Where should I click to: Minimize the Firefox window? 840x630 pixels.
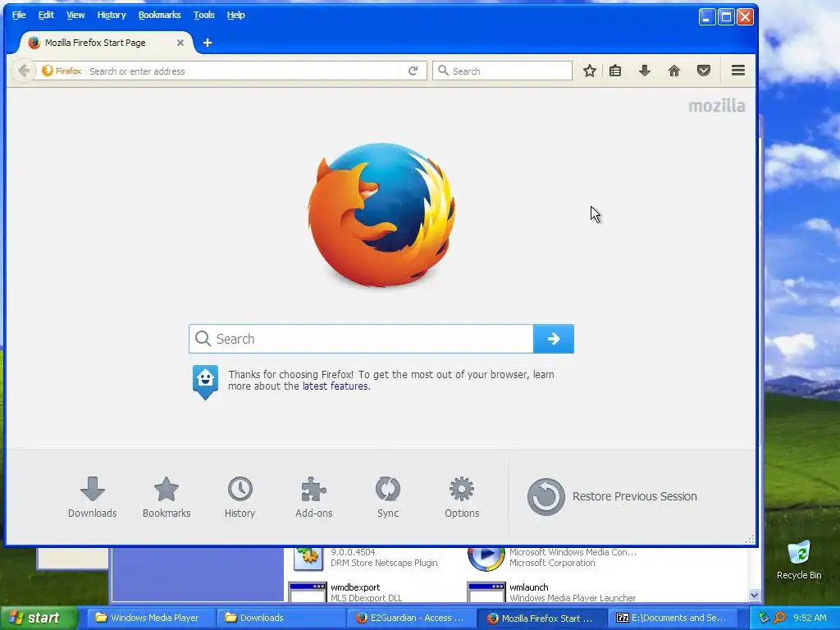[707, 17]
